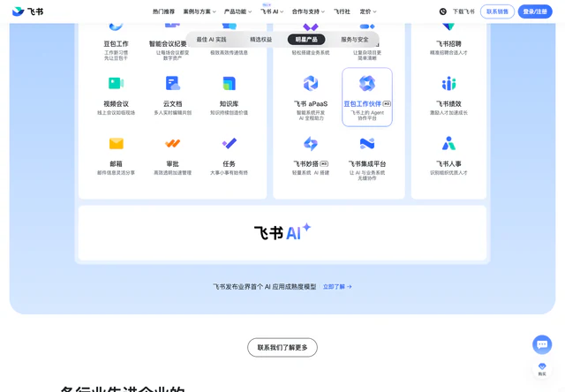The width and height of the screenshot is (565, 392).
Task: Select the 审批 approval icon
Action: point(173,143)
